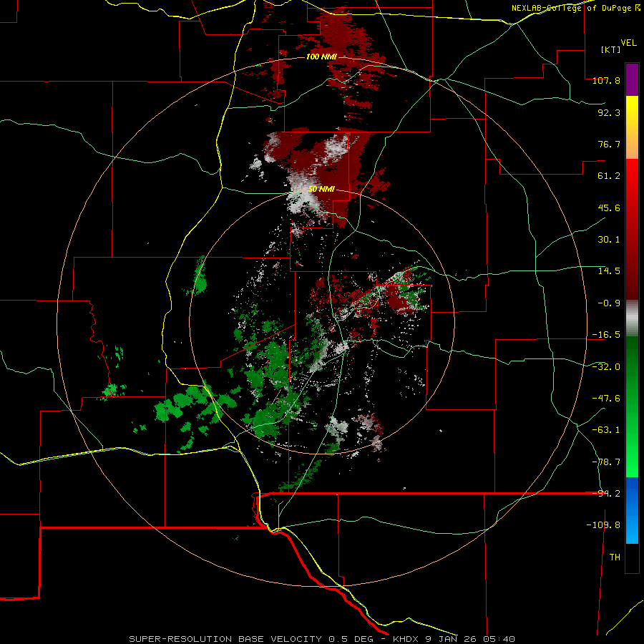
Task: Click the 76.7 velocity scale value
Action: pos(609,144)
